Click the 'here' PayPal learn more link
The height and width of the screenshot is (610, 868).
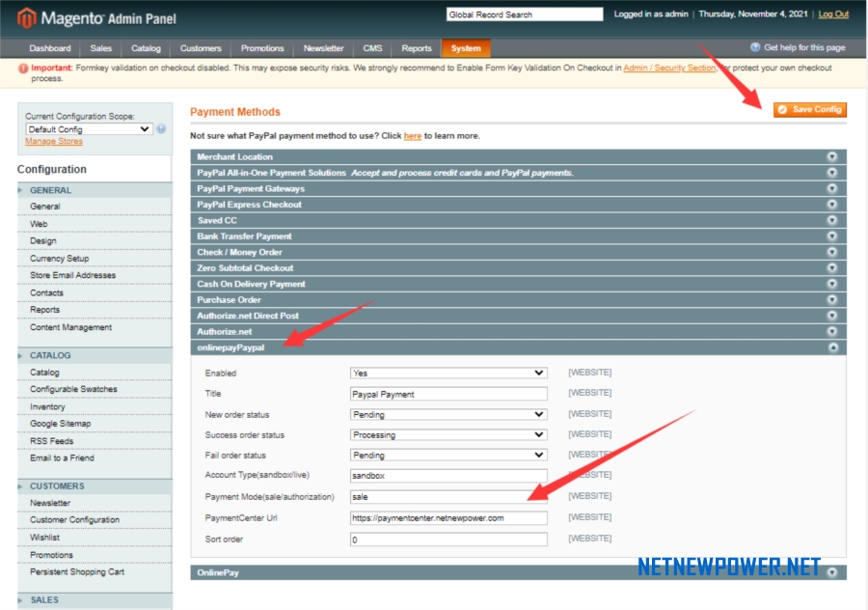point(413,136)
